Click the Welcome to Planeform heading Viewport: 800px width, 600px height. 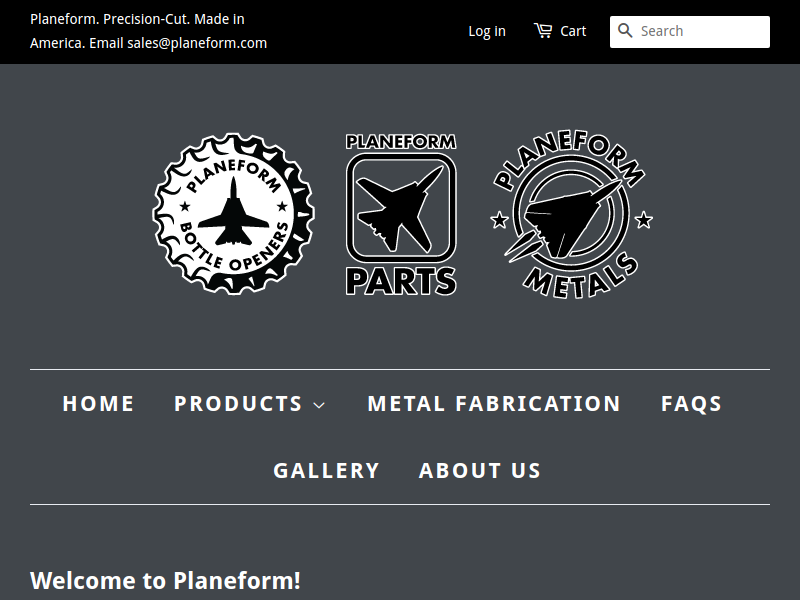[x=165, y=581]
